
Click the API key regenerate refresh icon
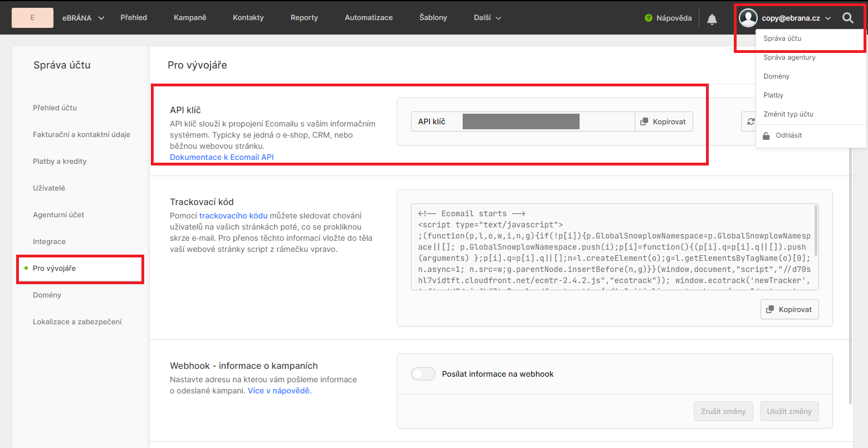(x=749, y=121)
